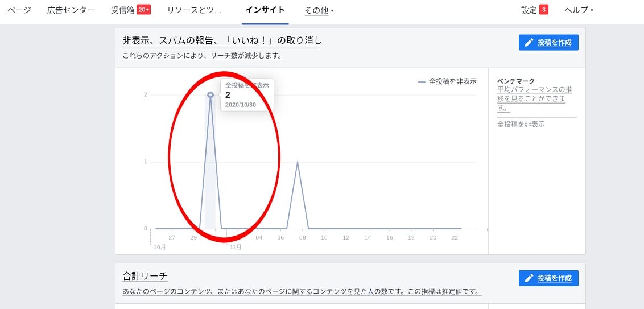Click the x-axis label 20
Image resolution: width=644 pixels, height=309 pixels.
coord(433,237)
